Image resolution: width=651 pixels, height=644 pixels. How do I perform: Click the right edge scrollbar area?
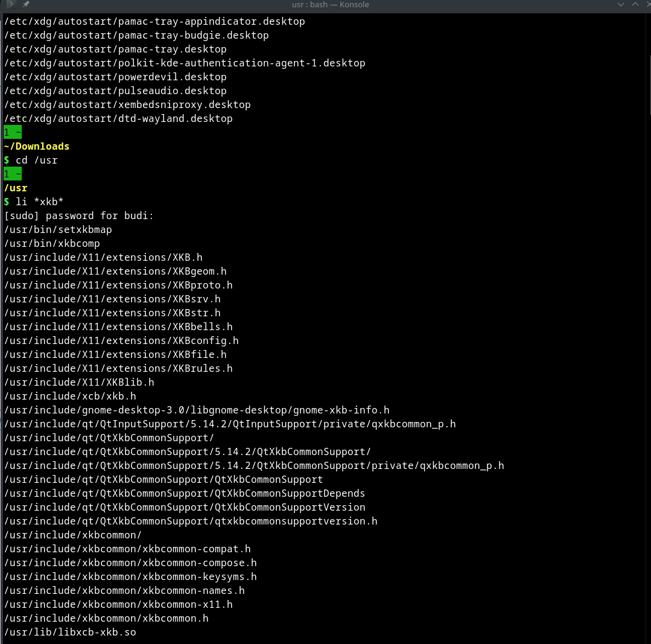[x=649, y=302]
